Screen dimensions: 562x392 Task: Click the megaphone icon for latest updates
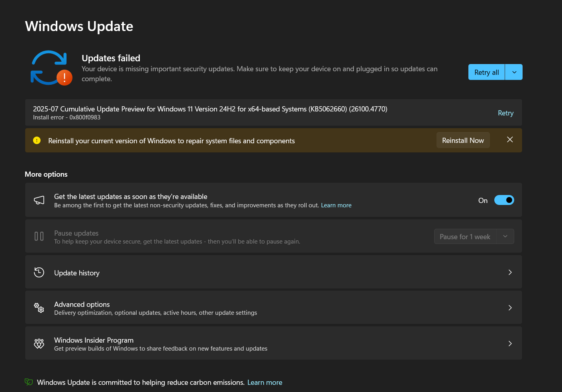(39, 200)
